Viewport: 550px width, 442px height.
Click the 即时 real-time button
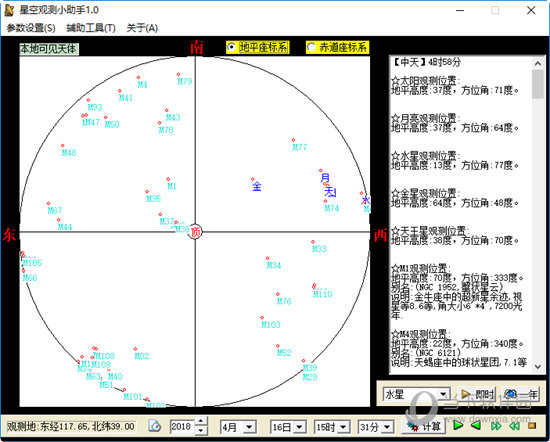(478, 394)
